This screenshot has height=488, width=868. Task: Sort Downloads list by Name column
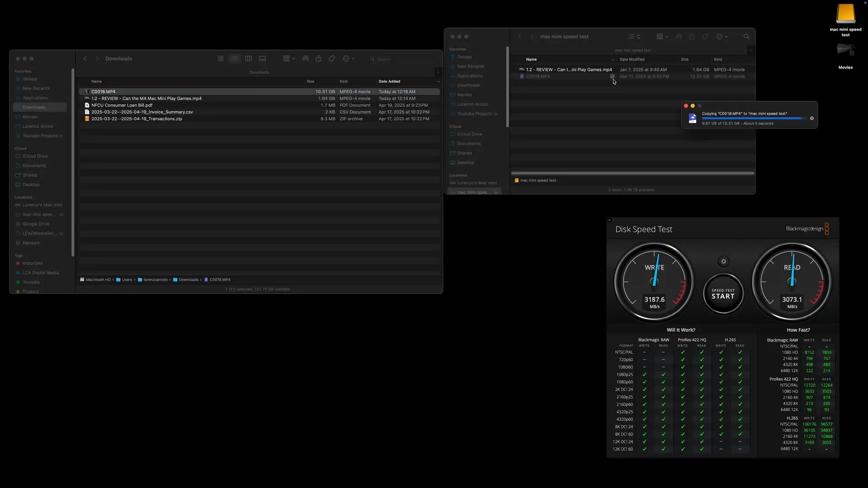pos(96,81)
